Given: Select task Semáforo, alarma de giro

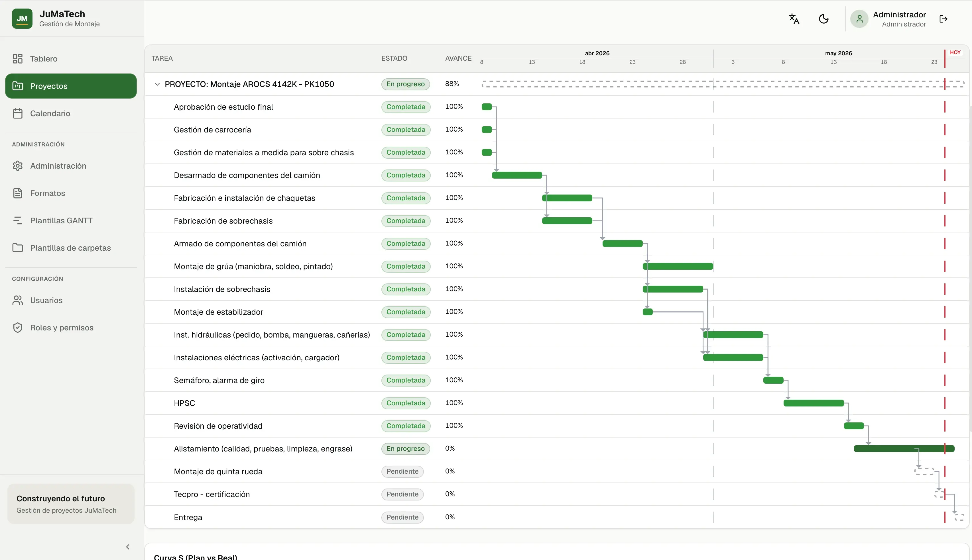Looking at the screenshot, I should pos(219,380).
